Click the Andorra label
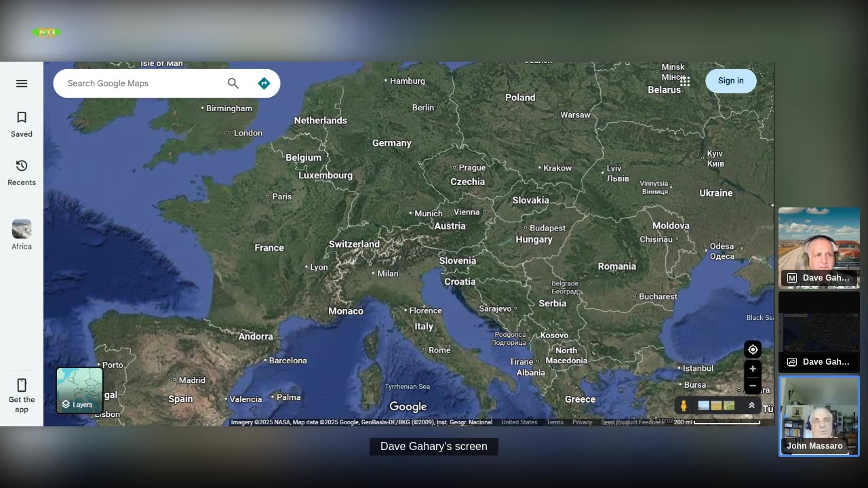 [256, 336]
